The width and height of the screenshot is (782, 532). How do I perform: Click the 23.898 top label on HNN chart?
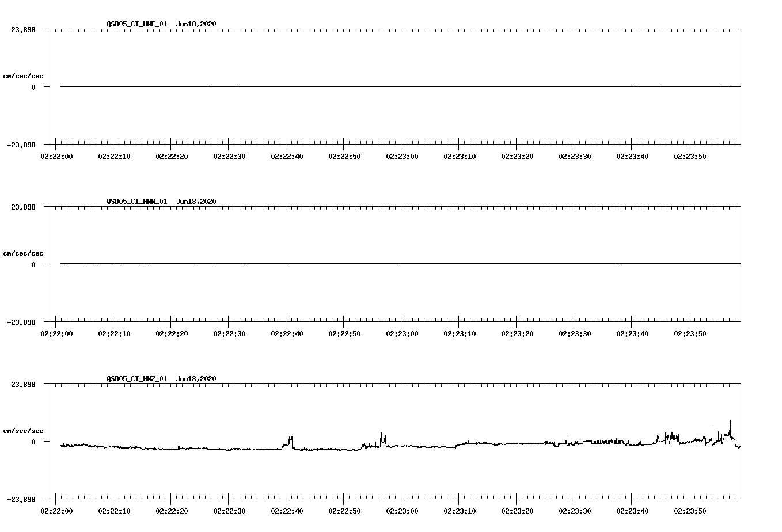click(x=23, y=207)
